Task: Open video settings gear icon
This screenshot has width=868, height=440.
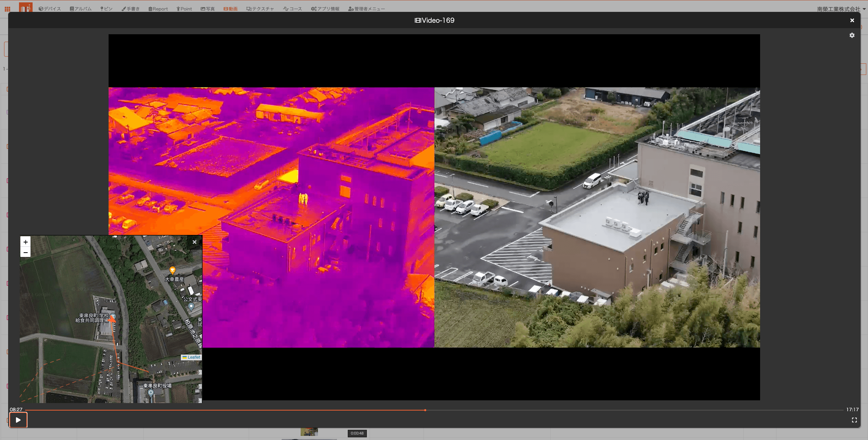Action: coord(852,35)
